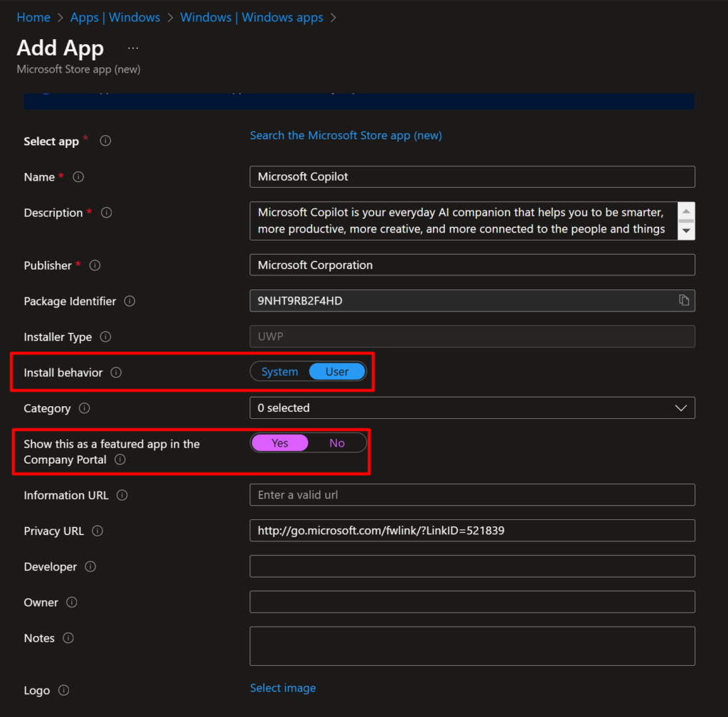Choose Yes for featured app
The height and width of the screenshot is (717, 728).
click(x=279, y=443)
